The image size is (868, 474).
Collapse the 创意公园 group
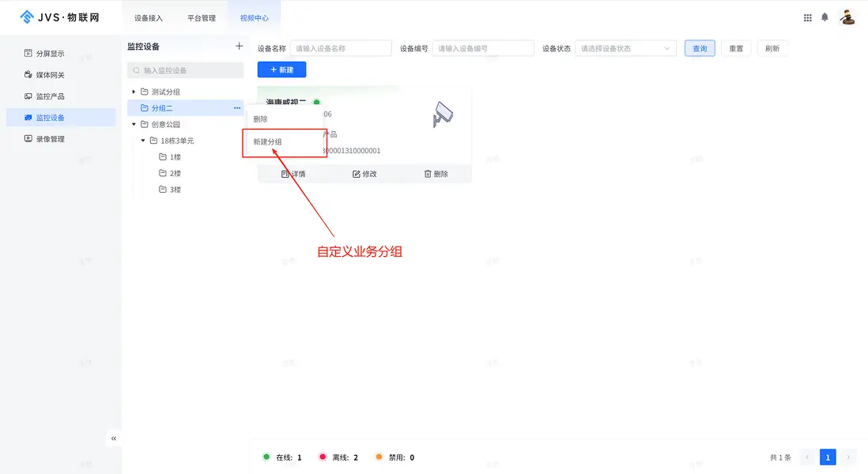[133, 124]
